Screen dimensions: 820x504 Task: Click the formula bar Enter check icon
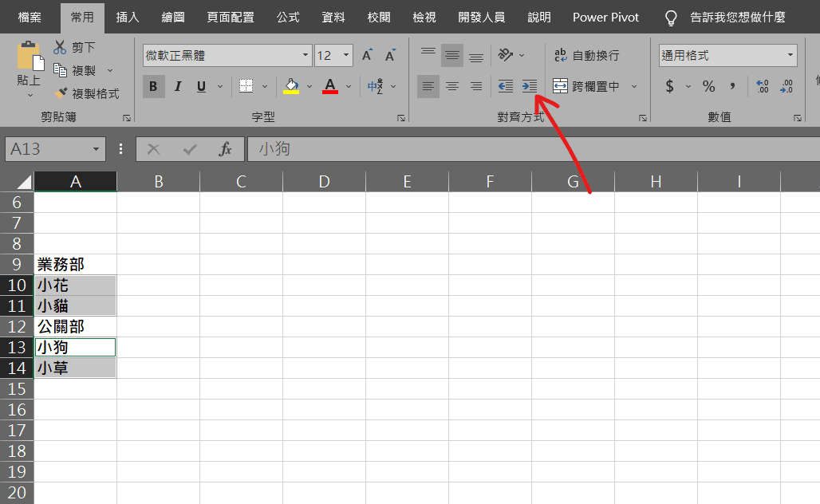tap(190, 149)
